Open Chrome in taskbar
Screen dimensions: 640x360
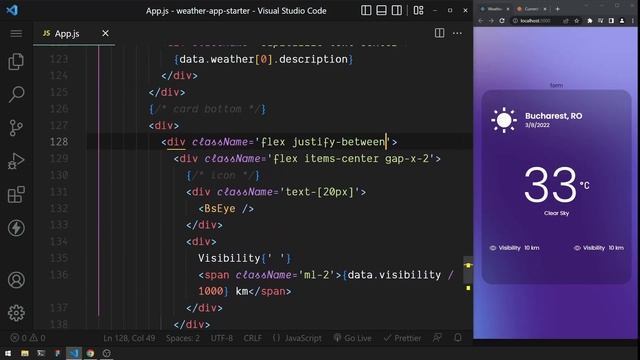tap(90, 353)
